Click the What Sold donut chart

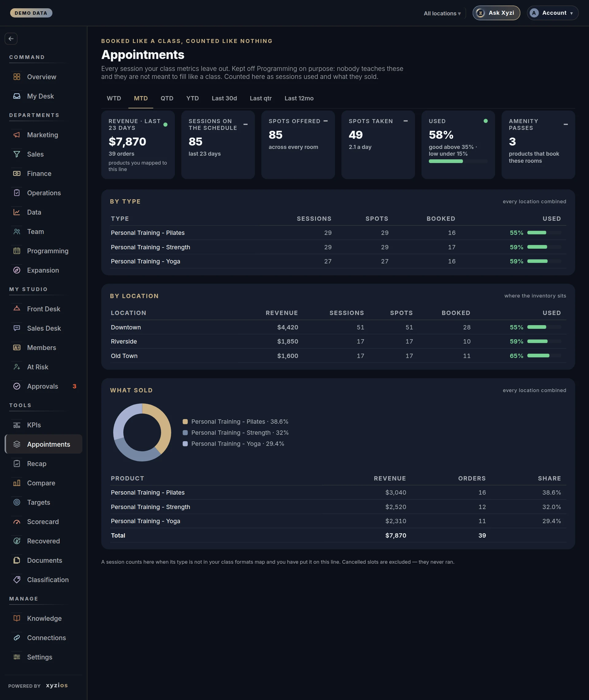click(142, 433)
